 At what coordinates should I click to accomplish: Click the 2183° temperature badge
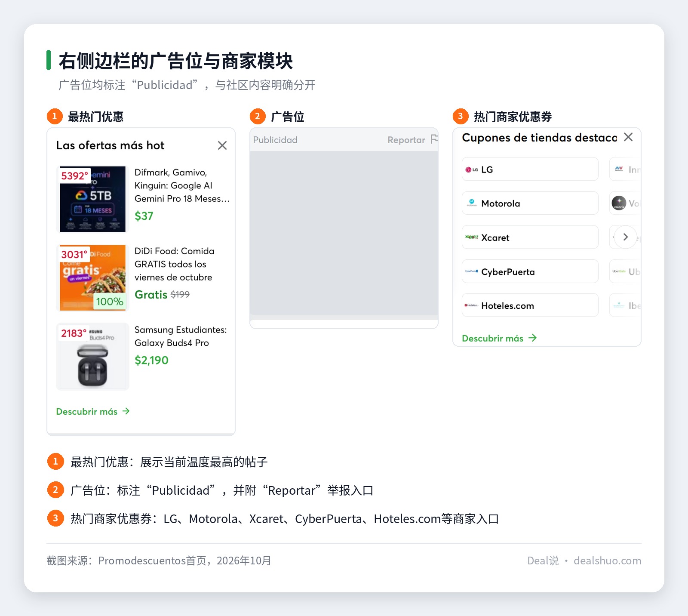click(74, 333)
